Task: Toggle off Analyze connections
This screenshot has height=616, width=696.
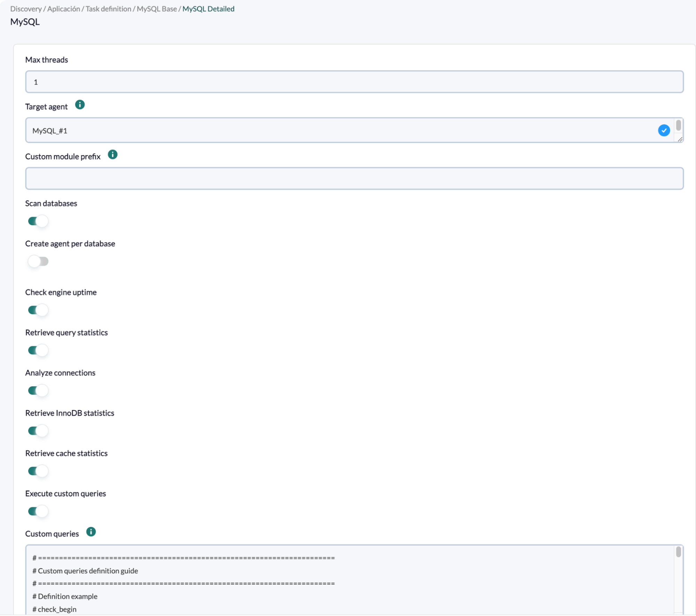Action: [38, 390]
